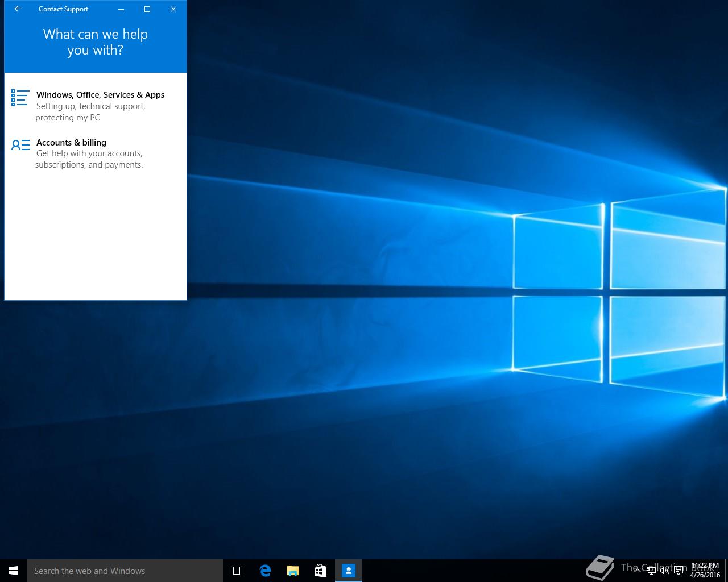Minimize the Contact Support window
Image resolution: width=728 pixels, height=582 pixels.
point(121,9)
